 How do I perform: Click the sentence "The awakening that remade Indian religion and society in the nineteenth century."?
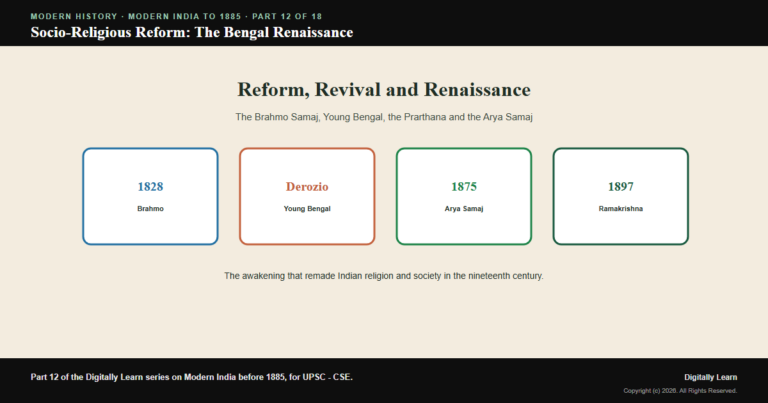(384, 276)
